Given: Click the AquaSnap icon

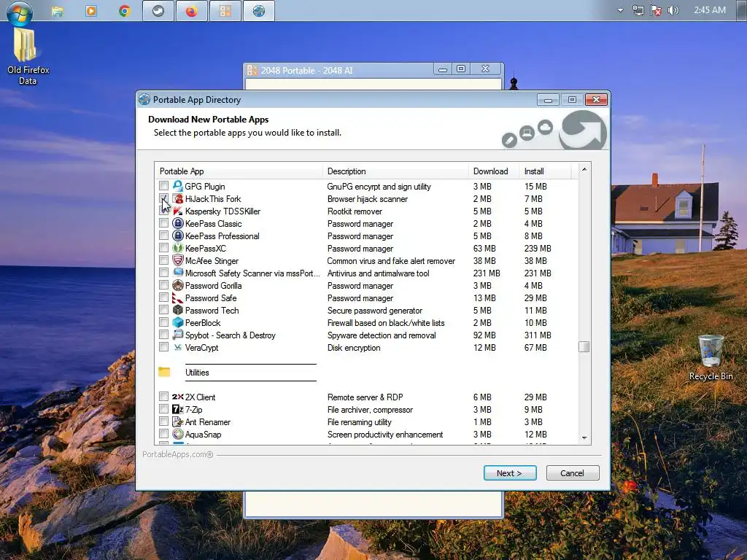Looking at the screenshot, I should (x=178, y=434).
